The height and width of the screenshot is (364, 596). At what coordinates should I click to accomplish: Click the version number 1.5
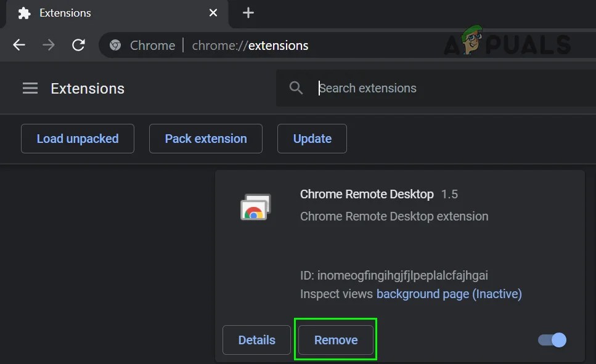(449, 194)
